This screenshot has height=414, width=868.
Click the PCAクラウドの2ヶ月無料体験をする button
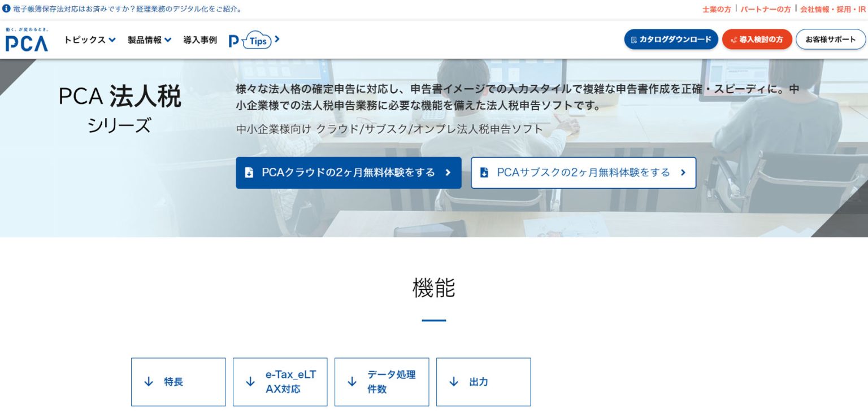[348, 172]
